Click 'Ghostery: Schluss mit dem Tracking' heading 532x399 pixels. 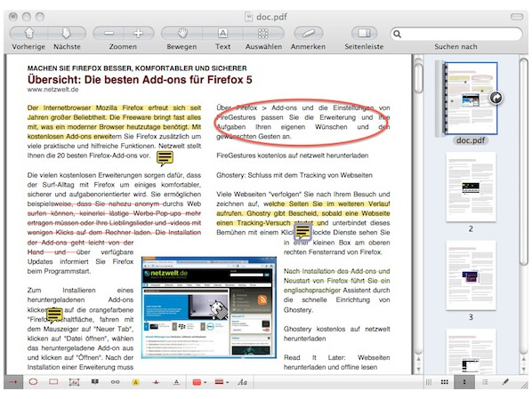pyautogui.click(x=294, y=175)
